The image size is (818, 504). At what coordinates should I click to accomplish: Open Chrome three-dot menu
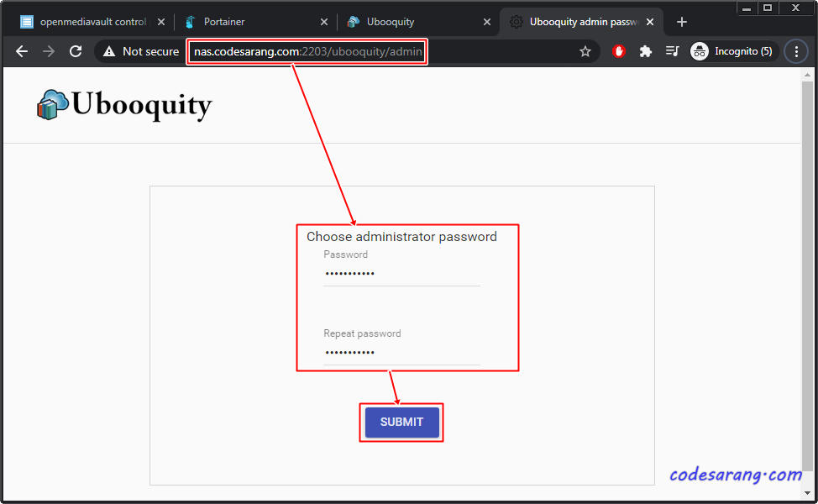pos(796,51)
